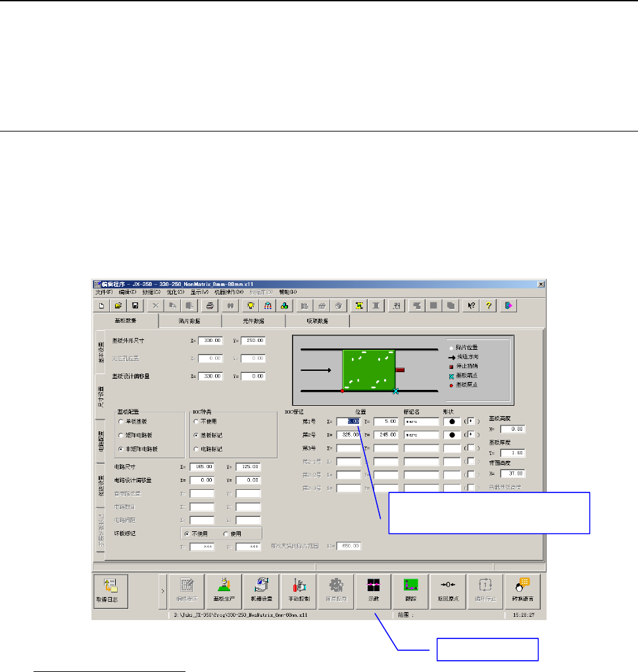Click the 跟踪 trace button
The height and width of the screenshot is (672, 638).
411,591
